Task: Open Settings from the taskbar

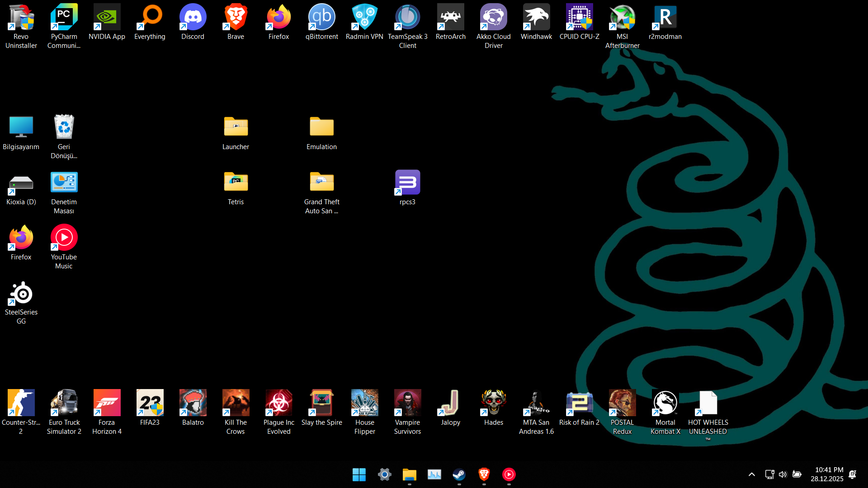Action: (384, 474)
